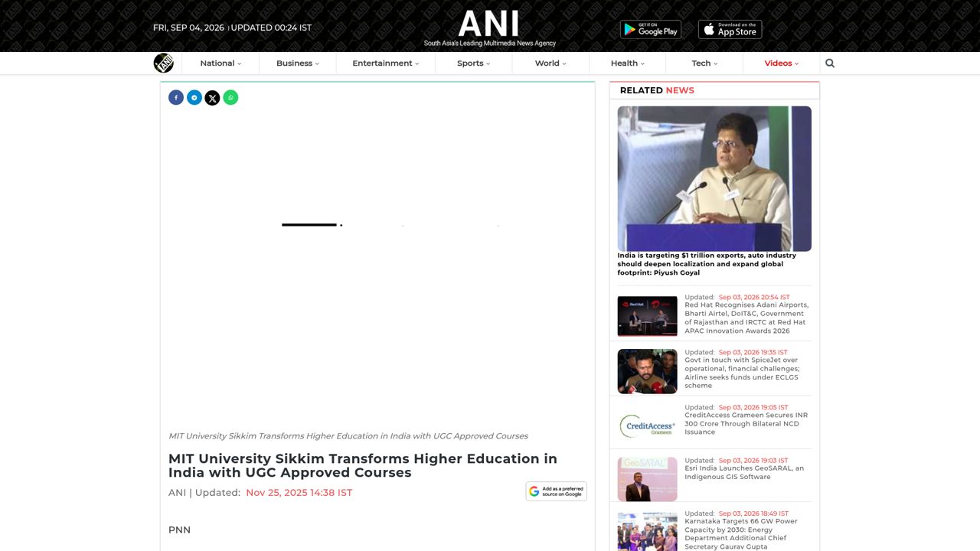The image size is (980, 551).
Task: Click timestamp Sep 03, 2026 20:54 IST
Action: (754, 297)
